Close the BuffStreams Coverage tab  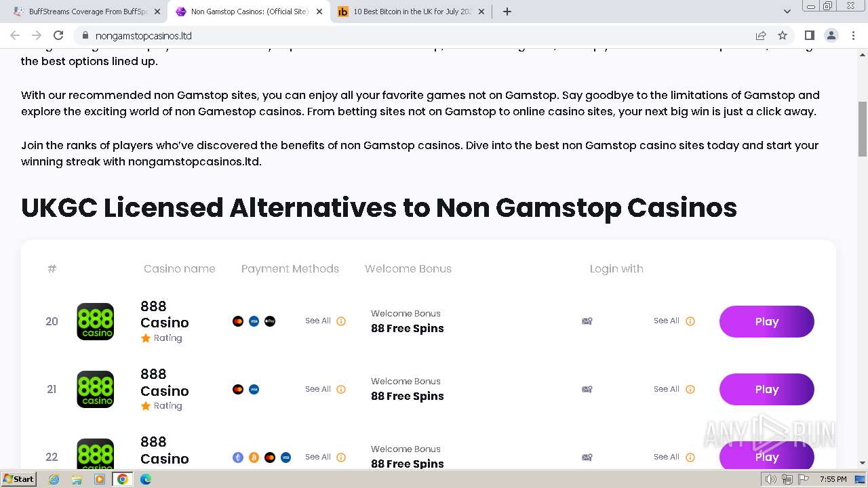157,12
